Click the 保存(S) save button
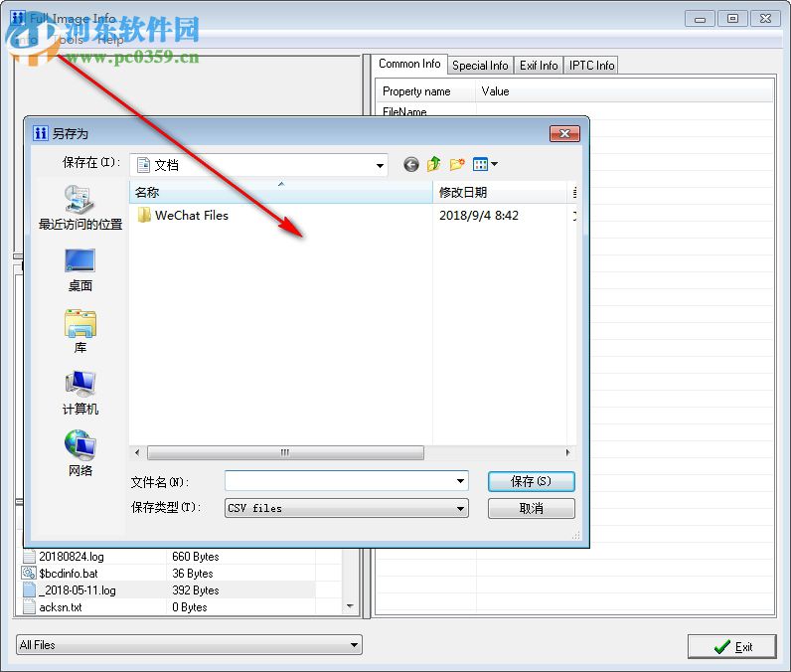Viewport: 791px width, 672px height. pyautogui.click(x=532, y=481)
